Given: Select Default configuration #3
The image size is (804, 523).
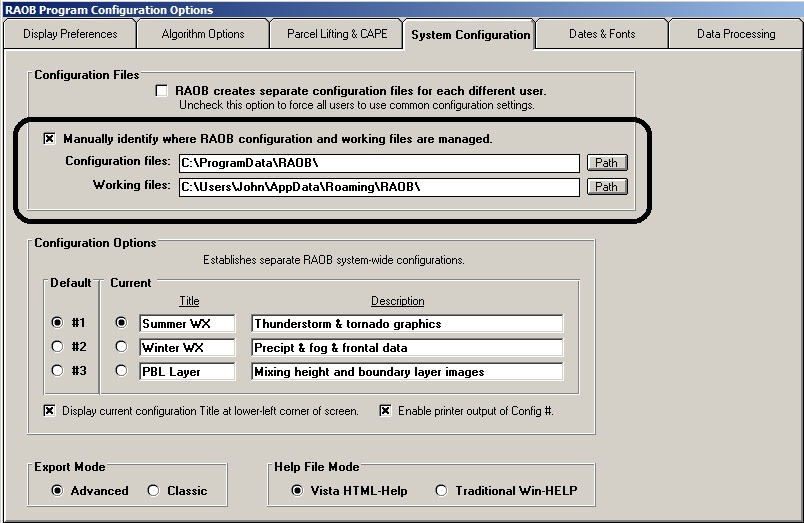Looking at the screenshot, I should click(x=57, y=370).
